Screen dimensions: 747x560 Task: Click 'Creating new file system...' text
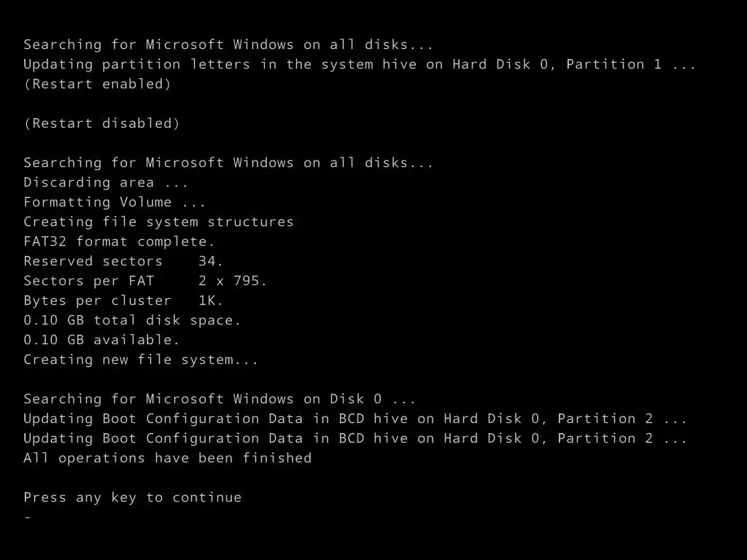141,359
